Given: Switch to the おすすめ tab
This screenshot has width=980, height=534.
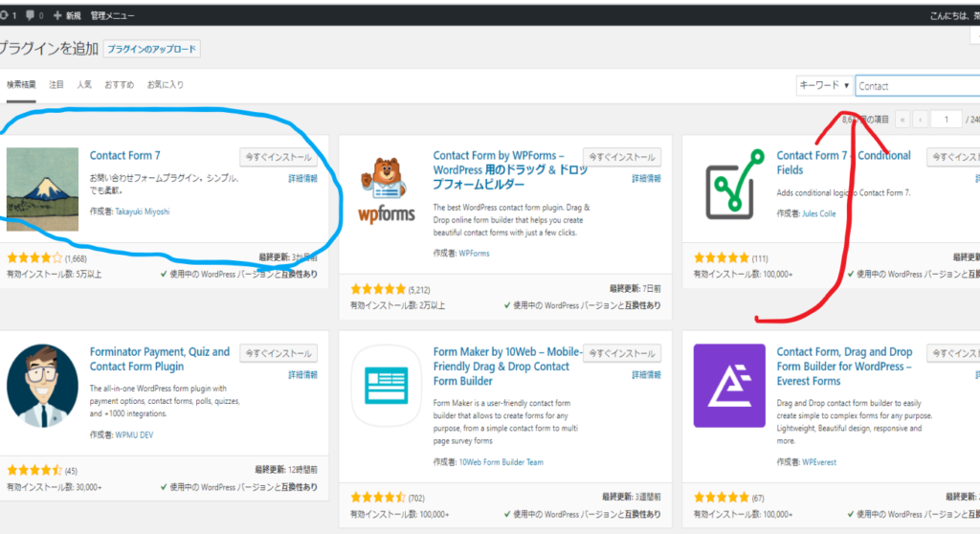Looking at the screenshot, I should 120,84.
